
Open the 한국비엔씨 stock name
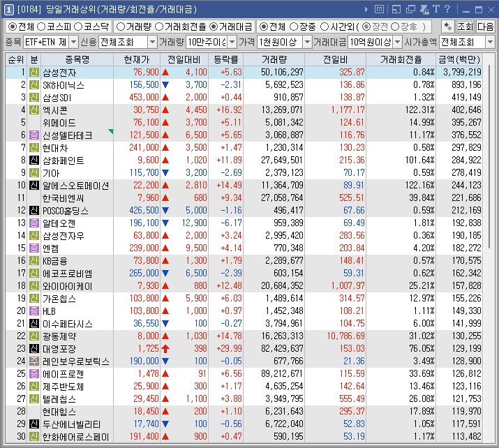pos(64,198)
